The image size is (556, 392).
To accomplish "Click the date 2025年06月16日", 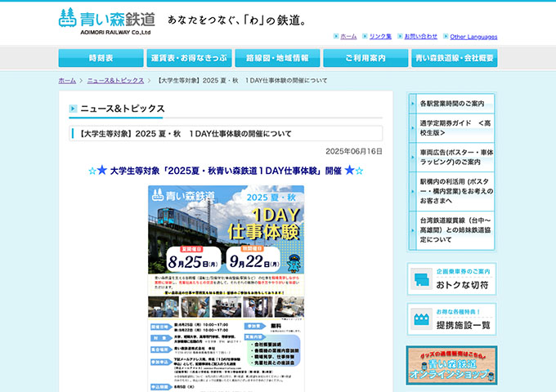I will (x=354, y=152).
